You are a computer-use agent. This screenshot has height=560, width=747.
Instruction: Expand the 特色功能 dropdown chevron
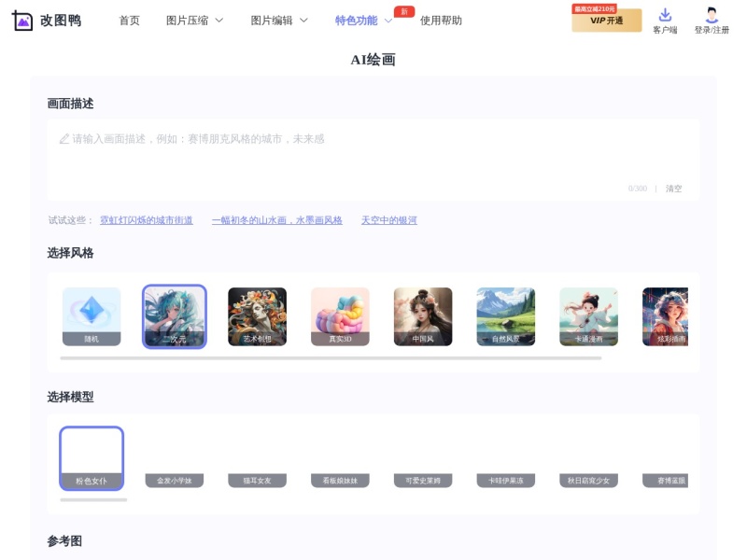pyautogui.click(x=388, y=21)
